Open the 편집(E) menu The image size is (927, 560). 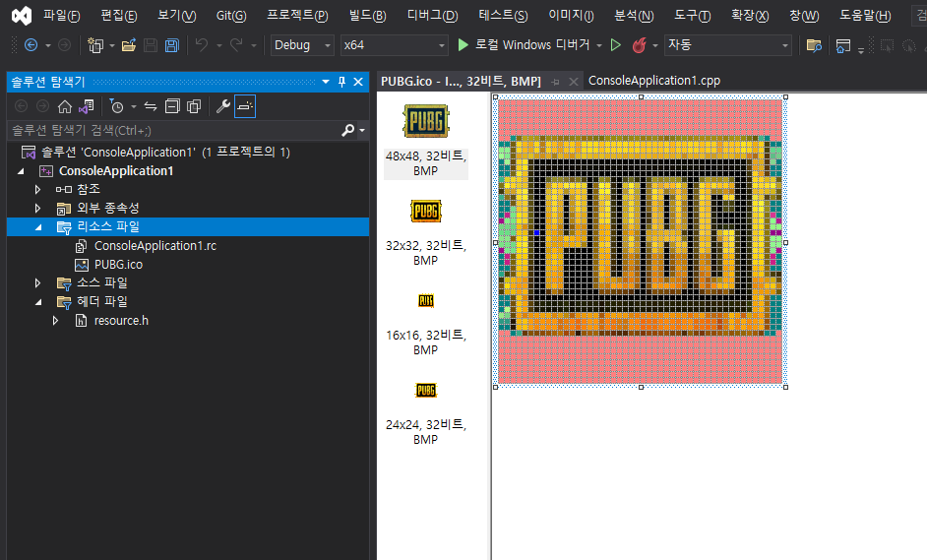coord(119,16)
